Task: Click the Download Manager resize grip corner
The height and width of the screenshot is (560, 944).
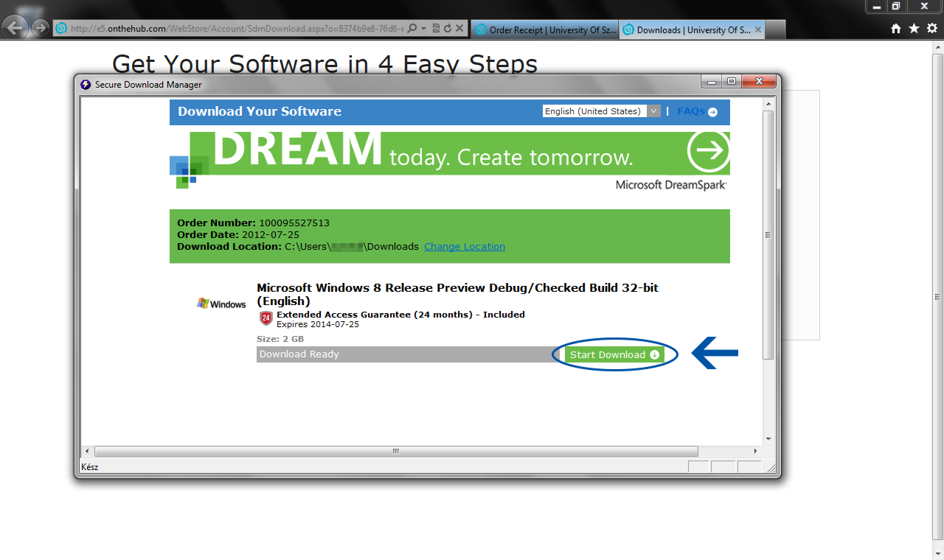Action: coord(771,469)
